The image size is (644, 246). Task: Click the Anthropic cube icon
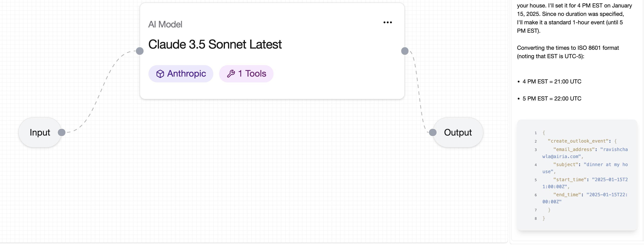click(160, 74)
